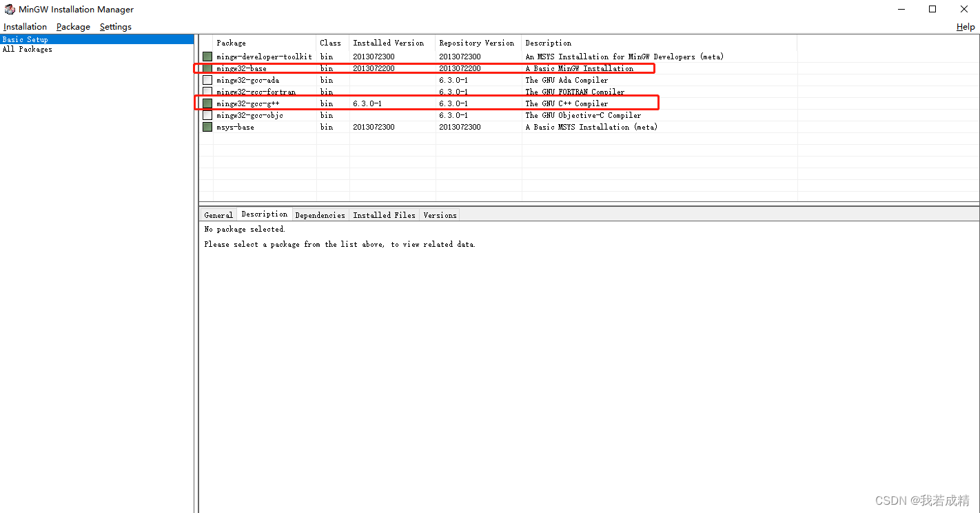
Task: Click 'A Basic MinGW Installation' description
Action: click(579, 68)
